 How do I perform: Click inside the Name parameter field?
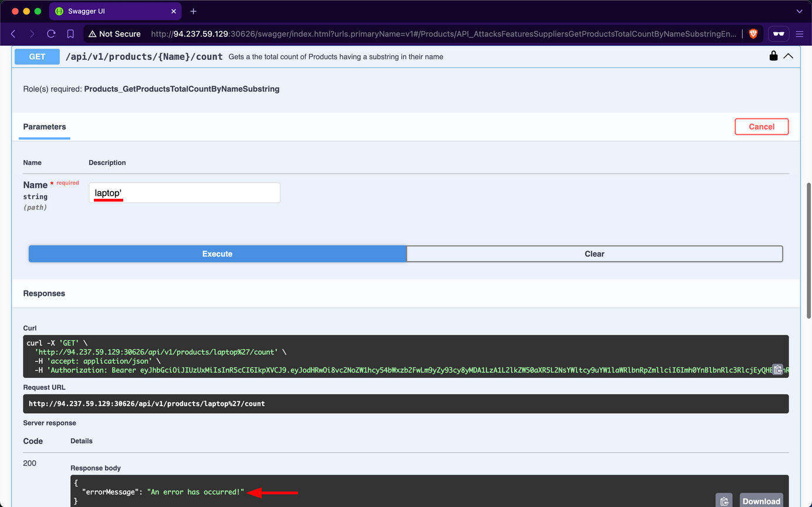184,192
